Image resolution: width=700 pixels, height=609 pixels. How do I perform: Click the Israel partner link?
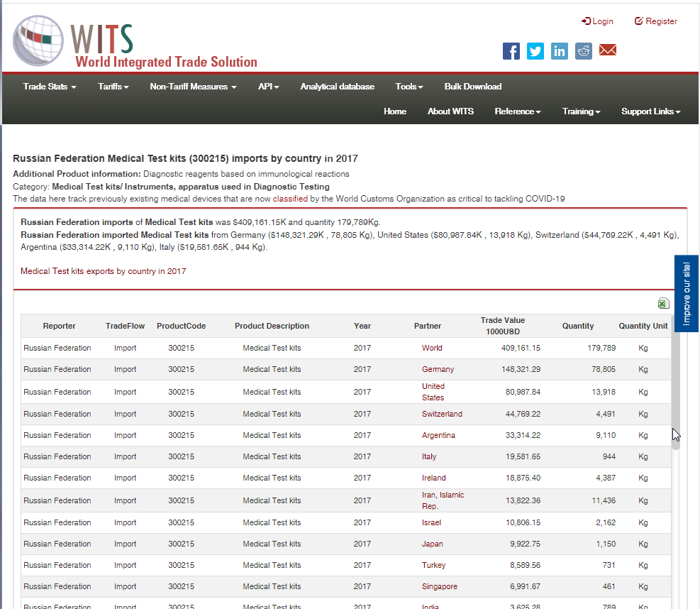tap(431, 523)
